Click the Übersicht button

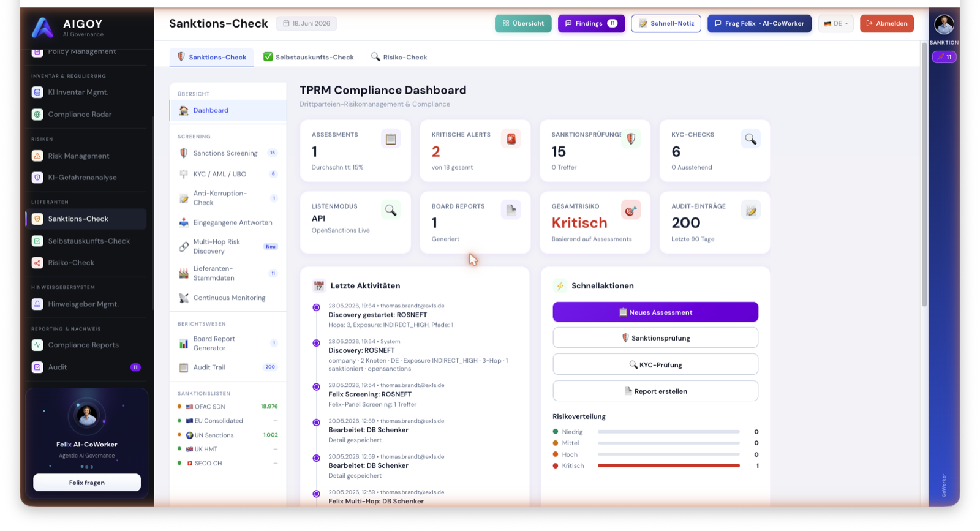(x=523, y=24)
